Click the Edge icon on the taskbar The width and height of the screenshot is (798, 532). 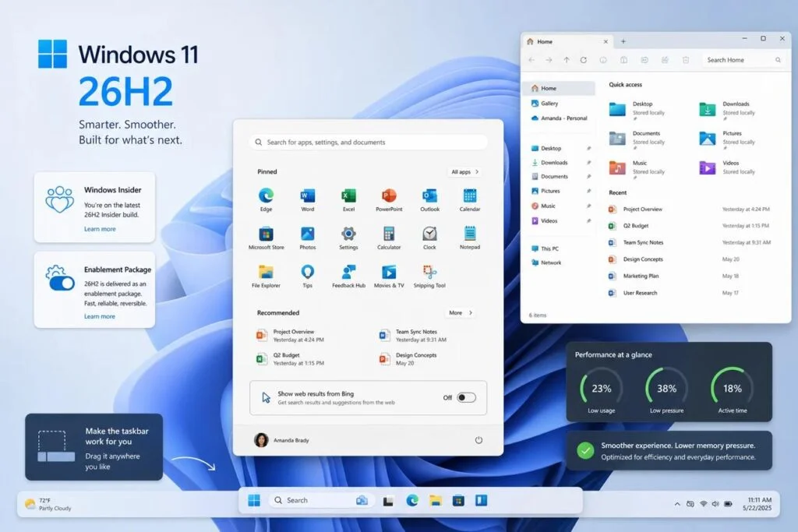pyautogui.click(x=412, y=501)
